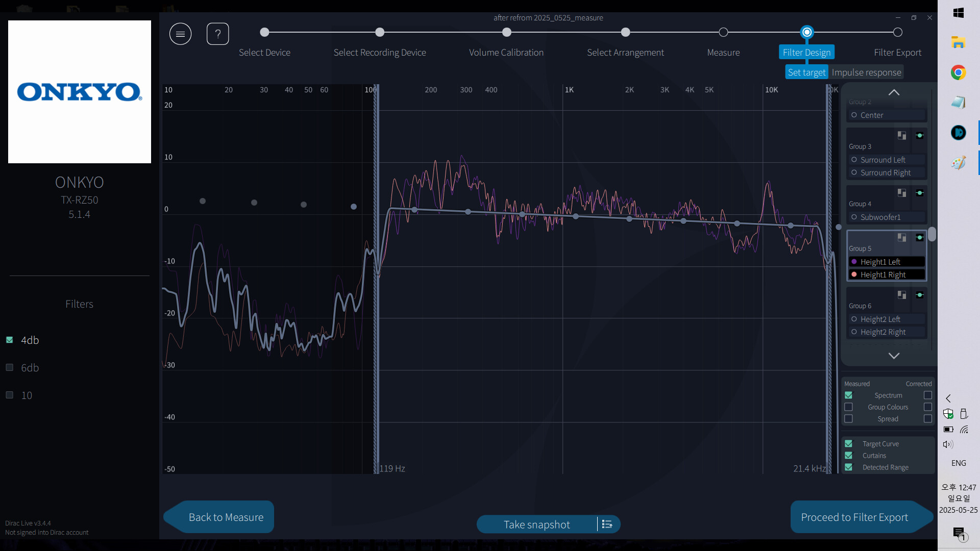Screen dimensions: 980x551
Task: Open the hamburger menu icon
Action: click(180, 34)
